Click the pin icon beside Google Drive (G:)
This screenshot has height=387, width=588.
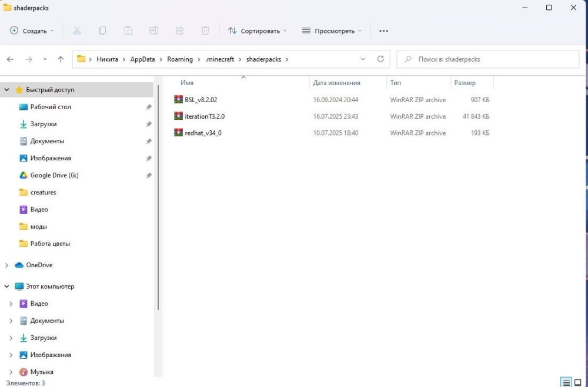pyautogui.click(x=149, y=176)
